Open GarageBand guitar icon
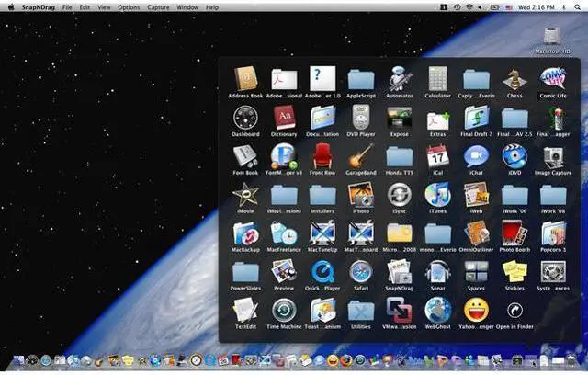The height and width of the screenshot is (375, 588). point(361,156)
